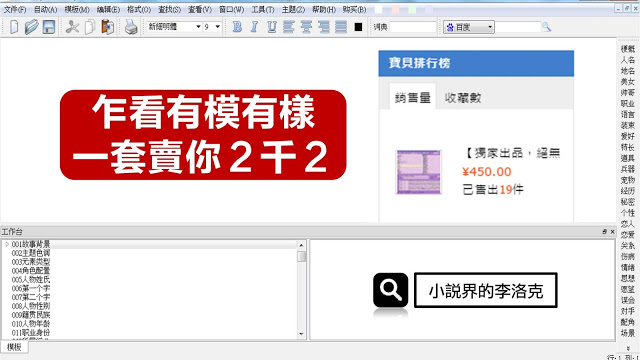Image resolution: width=640 pixels, height=360 pixels.
Task: Align text left
Action: coord(289,27)
